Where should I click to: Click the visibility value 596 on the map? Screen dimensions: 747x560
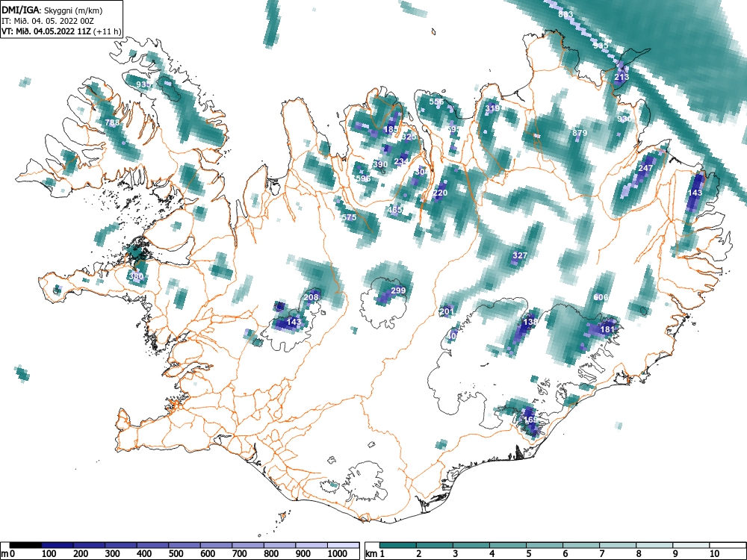pyautogui.click(x=363, y=178)
